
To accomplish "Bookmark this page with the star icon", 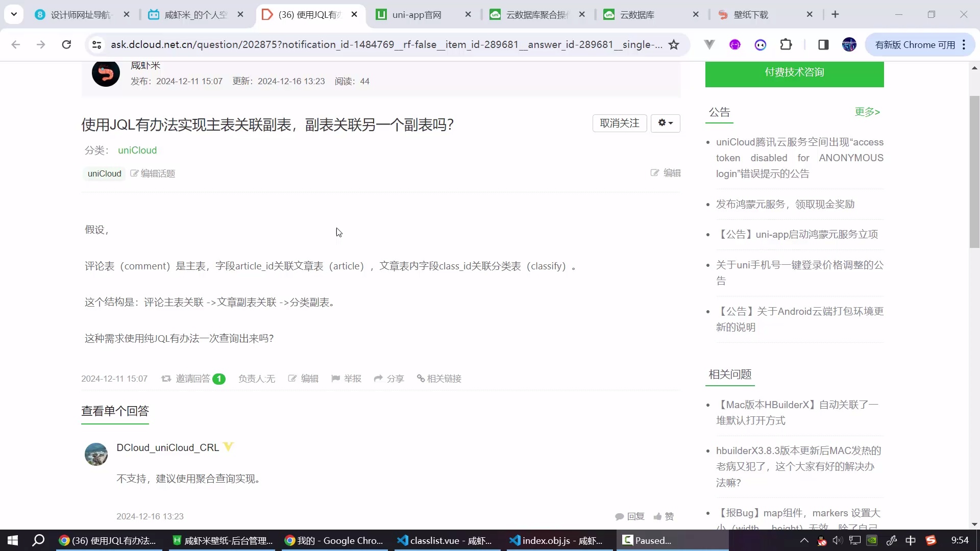I will tap(674, 45).
